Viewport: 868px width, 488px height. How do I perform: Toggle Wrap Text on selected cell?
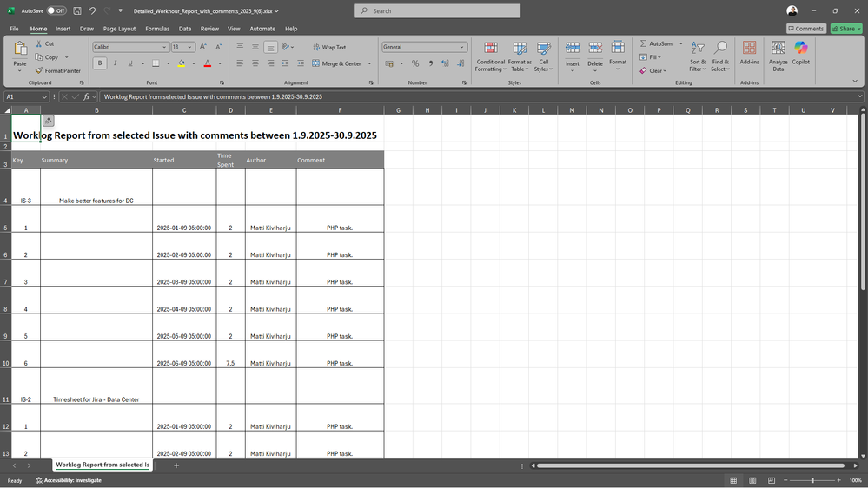pyautogui.click(x=328, y=47)
